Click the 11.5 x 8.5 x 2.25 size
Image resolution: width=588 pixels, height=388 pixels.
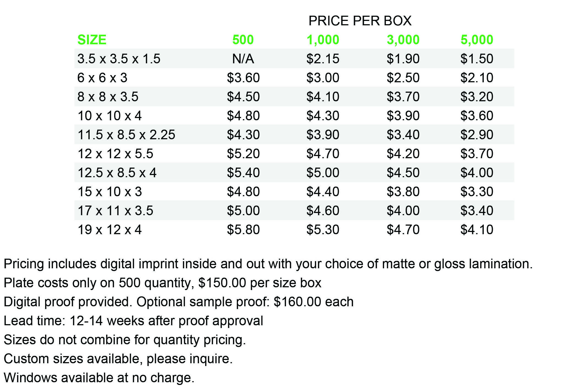click(x=126, y=135)
